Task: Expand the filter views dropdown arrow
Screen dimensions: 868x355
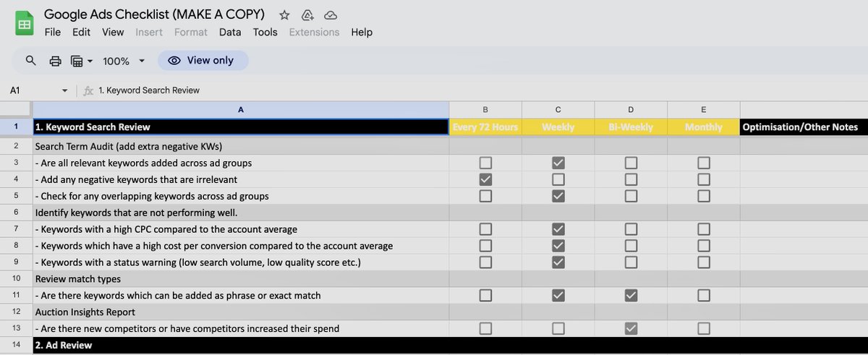Action: 90,61
